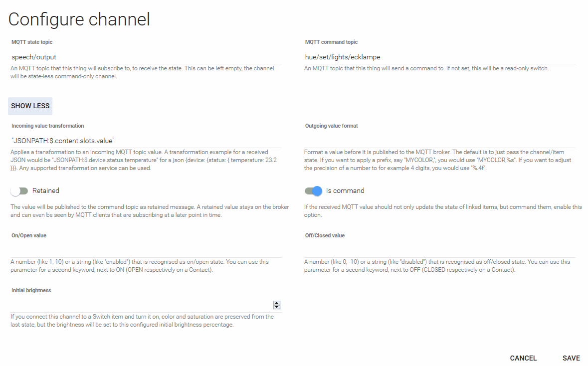Click the 'Is command' label text

[x=345, y=190]
